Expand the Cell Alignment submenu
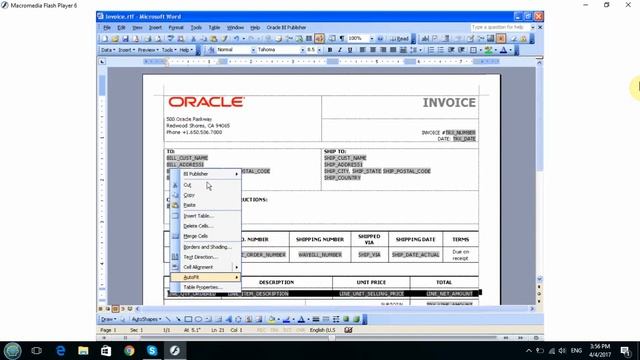The height and width of the screenshot is (360, 640). coord(205,267)
